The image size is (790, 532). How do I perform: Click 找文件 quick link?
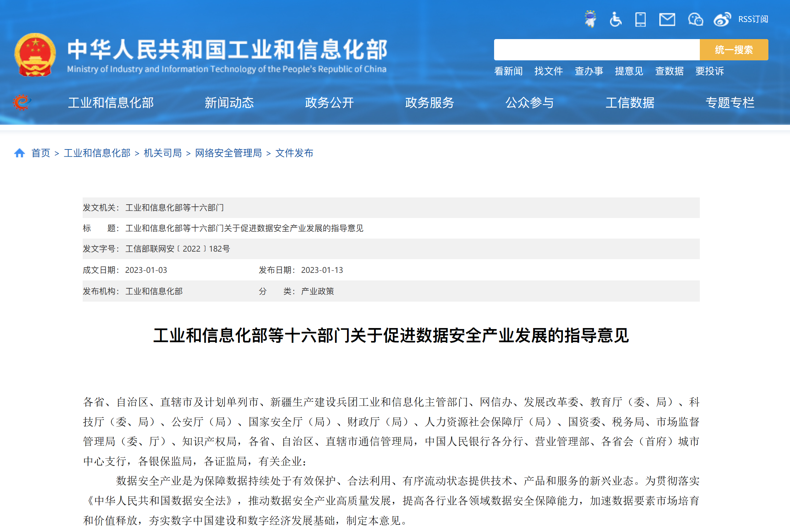(548, 71)
